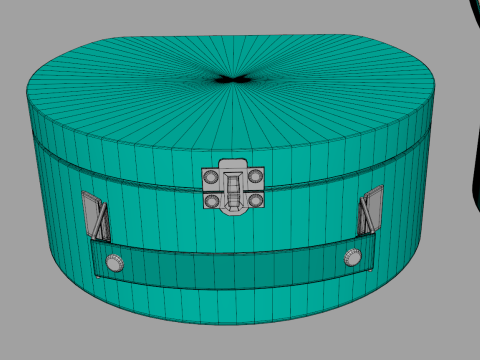Click the top-left screw of the latch plate
The image size is (480, 360).
(x=211, y=177)
